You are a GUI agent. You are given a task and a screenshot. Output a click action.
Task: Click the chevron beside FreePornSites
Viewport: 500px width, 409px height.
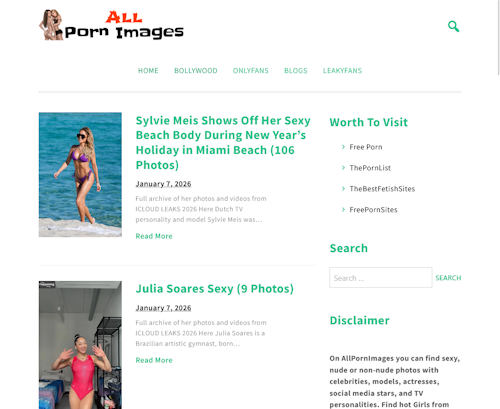pyautogui.click(x=343, y=210)
